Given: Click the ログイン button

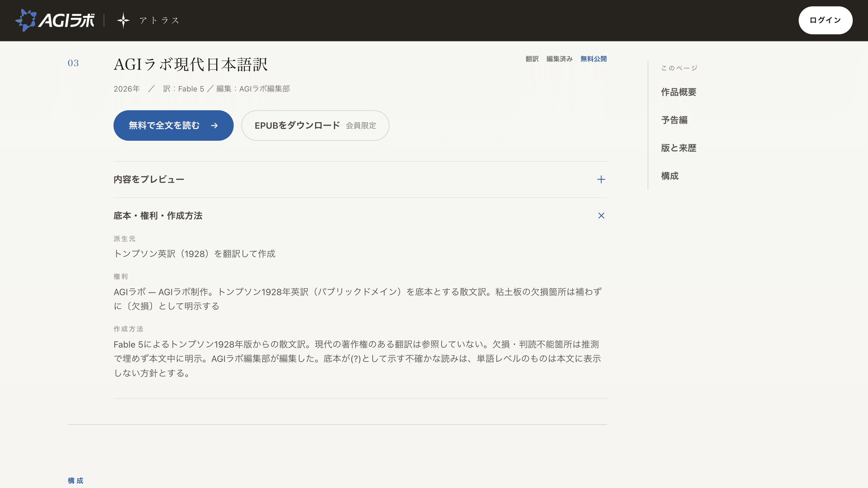Looking at the screenshot, I should 825,20.
